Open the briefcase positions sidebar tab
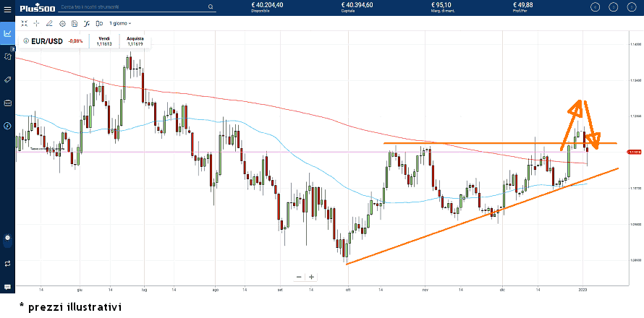This screenshot has height=318, width=644. [x=7, y=103]
